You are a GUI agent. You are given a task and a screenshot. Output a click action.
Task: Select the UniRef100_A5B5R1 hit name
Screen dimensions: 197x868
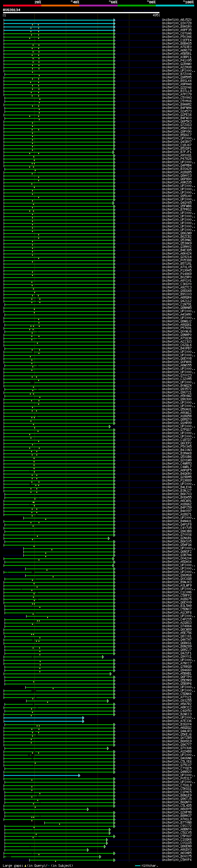pos(177,54)
